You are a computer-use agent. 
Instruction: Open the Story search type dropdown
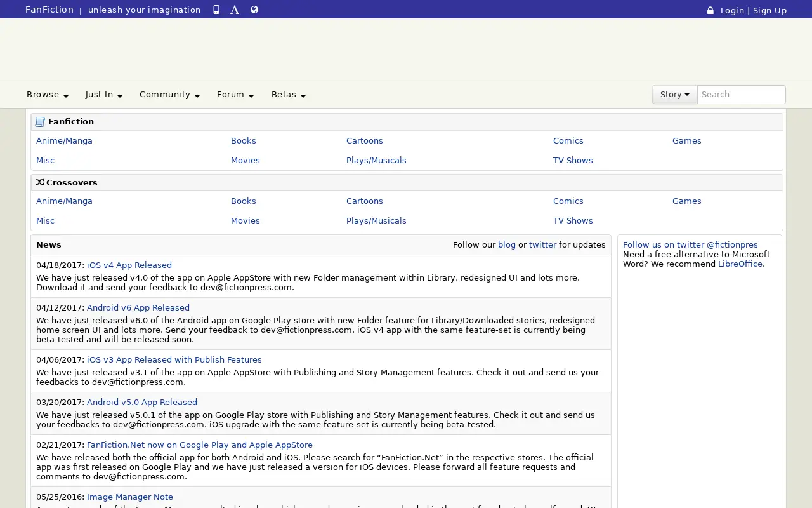click(674, 95)
